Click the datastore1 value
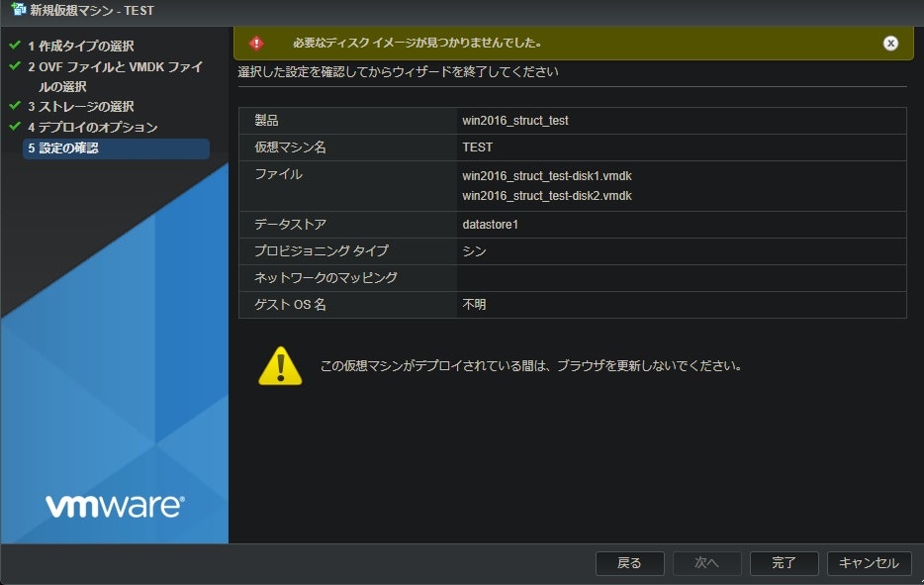The height and width of the screenshot is (585, 924). tap(491, 225)
